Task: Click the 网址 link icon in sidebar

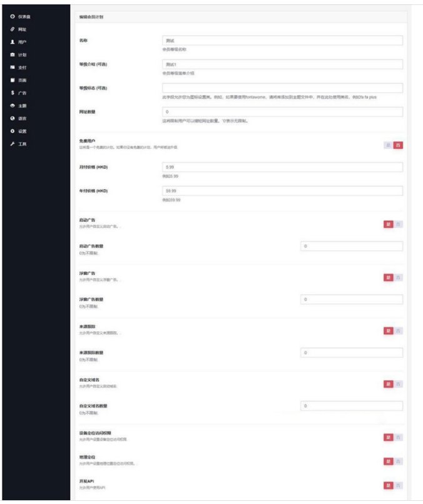Action: pyautogui.click(x=13, y=29)
